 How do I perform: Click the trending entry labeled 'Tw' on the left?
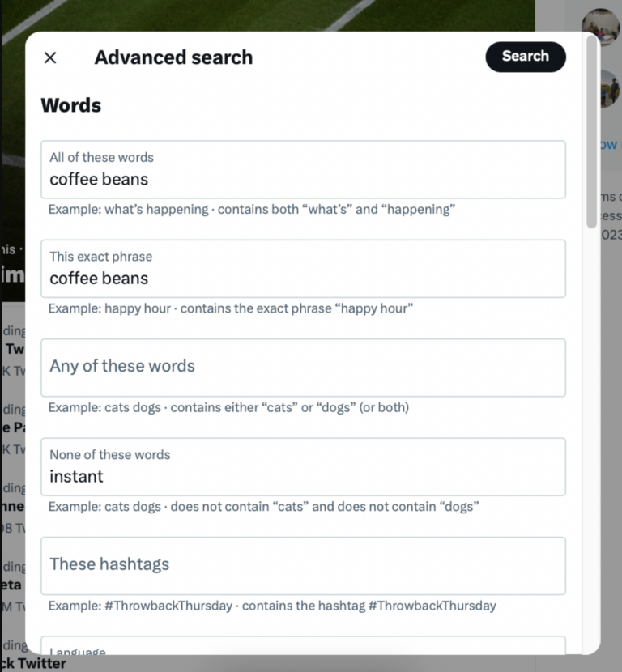click(15, 348)
